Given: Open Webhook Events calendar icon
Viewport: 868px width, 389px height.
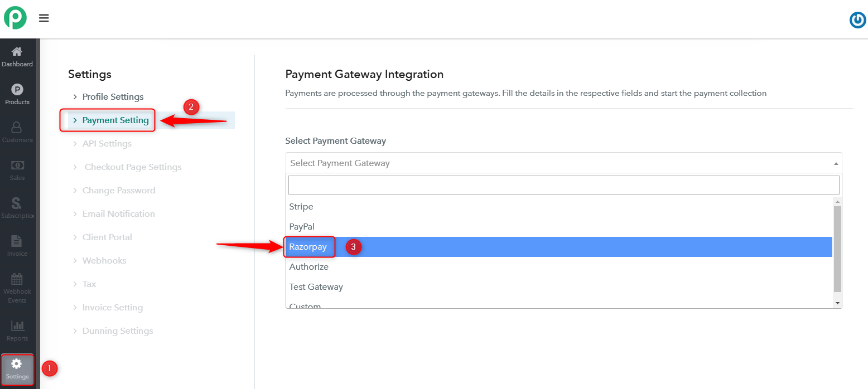Looking at the screenshot, I should [17, 279].
